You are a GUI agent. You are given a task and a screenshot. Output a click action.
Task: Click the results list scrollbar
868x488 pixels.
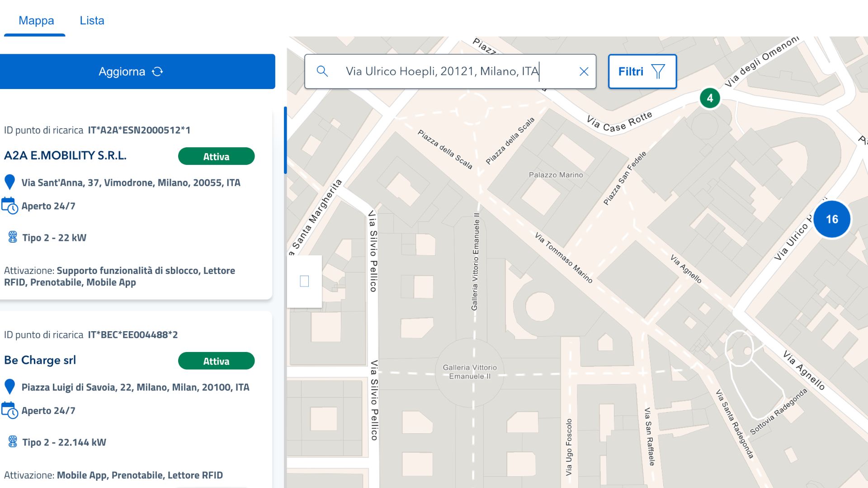(285, 140)
